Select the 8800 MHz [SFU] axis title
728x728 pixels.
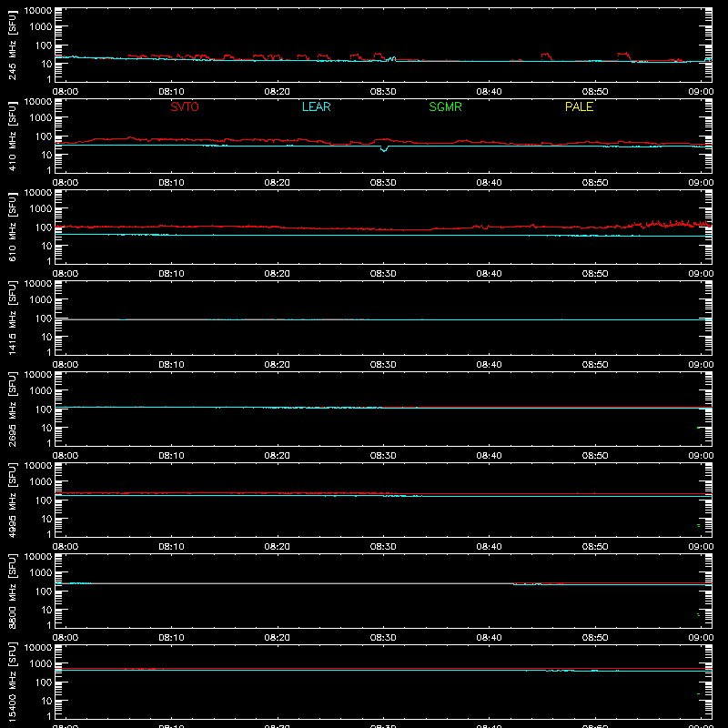click(x=12, y=591)
